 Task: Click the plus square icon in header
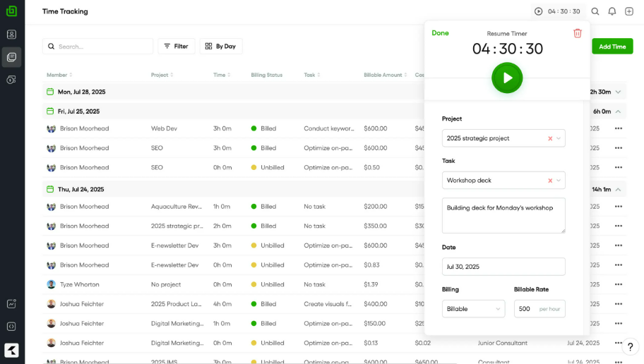pyautogui.click(x=628, y=11)
